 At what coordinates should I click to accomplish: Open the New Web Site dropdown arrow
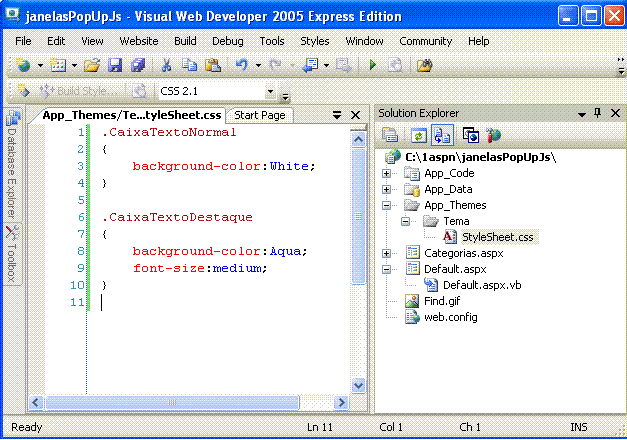[x=40, y=65]
